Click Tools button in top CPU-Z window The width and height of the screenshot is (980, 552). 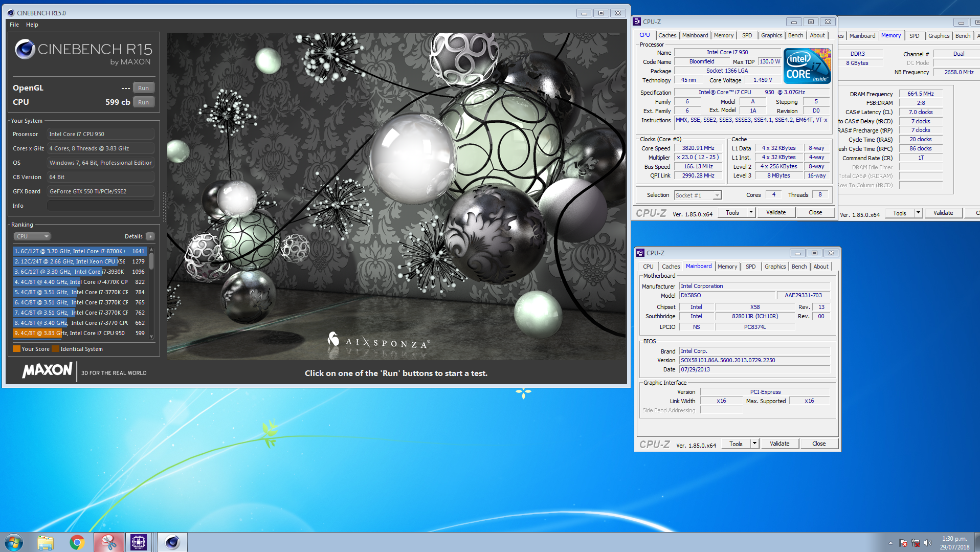(x=732, y=213)
